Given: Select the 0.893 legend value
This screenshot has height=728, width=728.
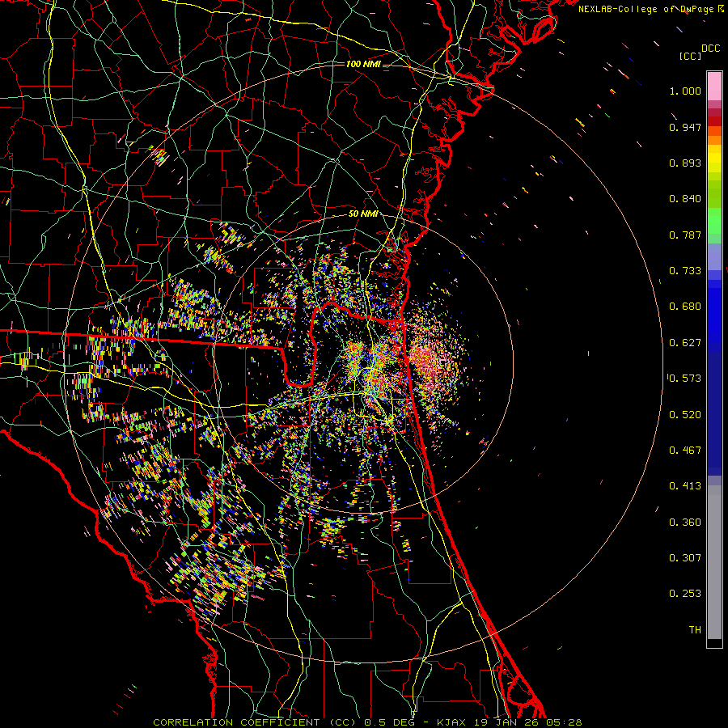Looking at the screenshot, I should point(685,163).
